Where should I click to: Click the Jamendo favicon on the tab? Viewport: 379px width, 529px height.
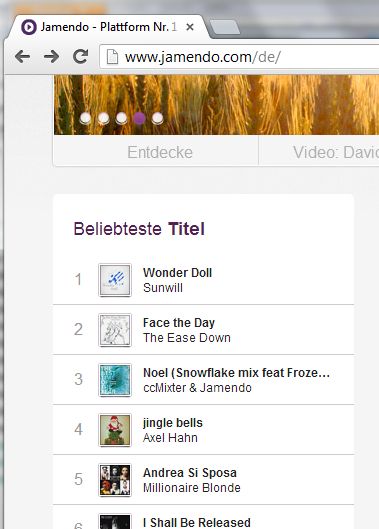[x=29, y=27]
